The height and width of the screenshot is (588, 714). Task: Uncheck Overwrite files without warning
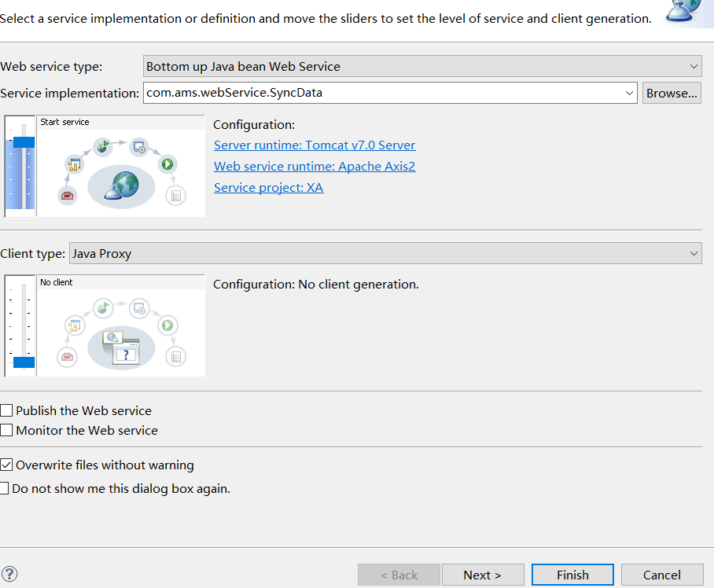click(x=6, y=465)
